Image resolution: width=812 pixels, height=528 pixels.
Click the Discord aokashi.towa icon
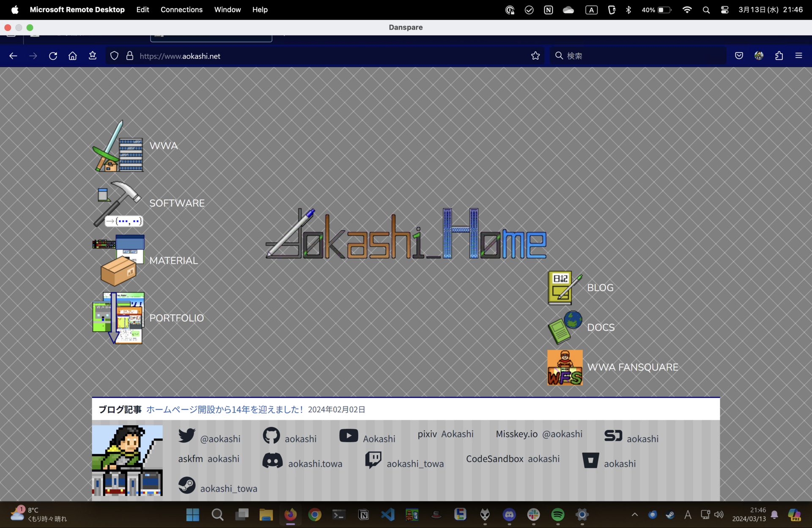[273, 460]
